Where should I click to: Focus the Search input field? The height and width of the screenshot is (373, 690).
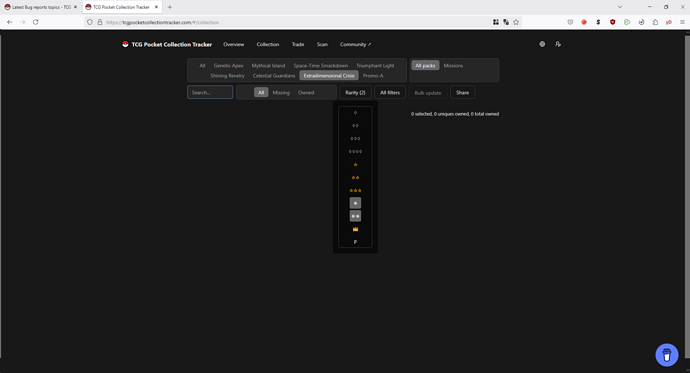[x=210, y=92]
